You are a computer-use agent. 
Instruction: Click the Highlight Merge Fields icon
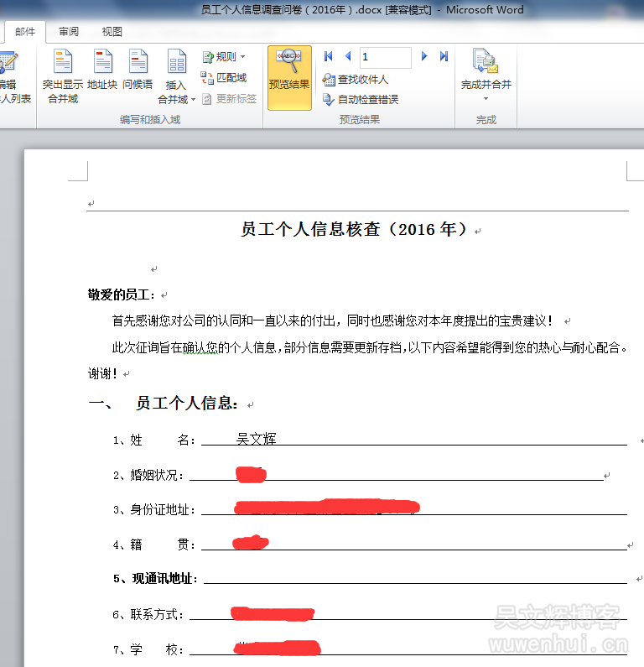62,62
